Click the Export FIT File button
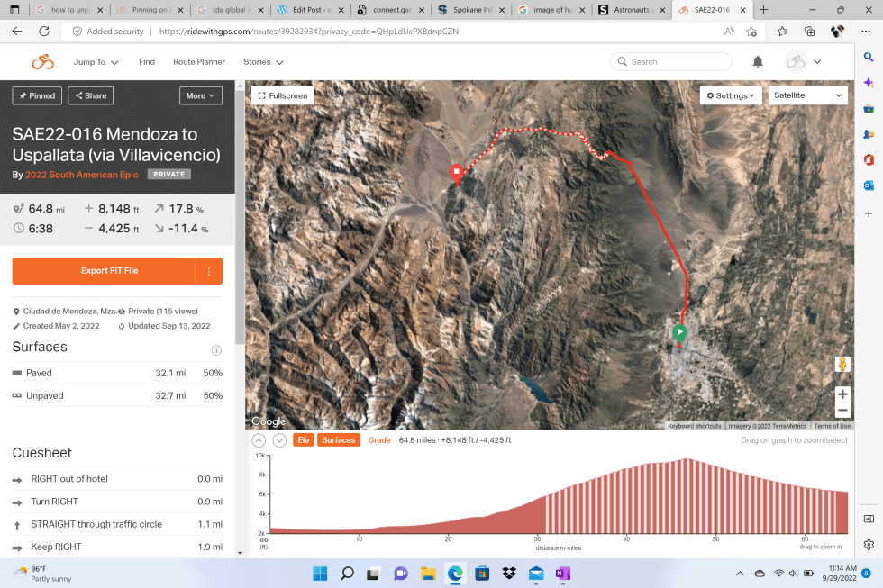This screenshot has width=883, height=588. pos(104,271)
